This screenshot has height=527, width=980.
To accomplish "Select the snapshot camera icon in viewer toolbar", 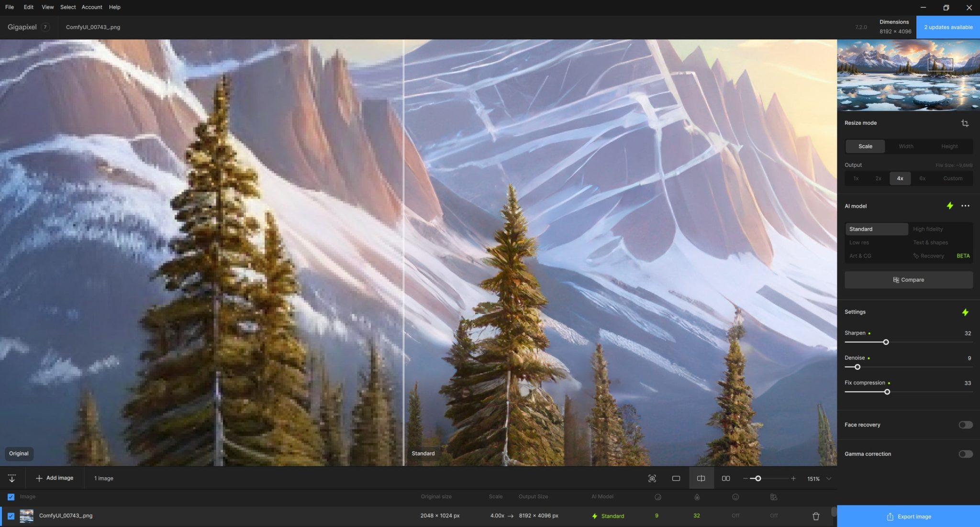I will coord(652,478).
